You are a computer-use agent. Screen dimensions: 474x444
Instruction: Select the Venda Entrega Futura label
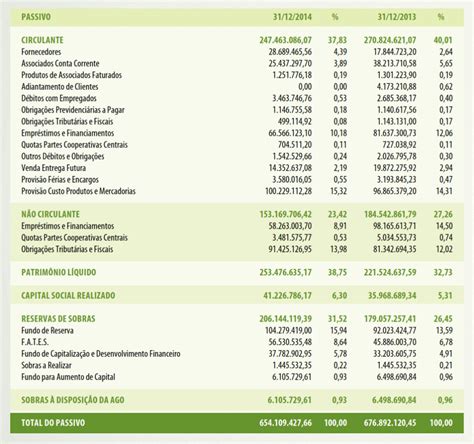[53, 168]
